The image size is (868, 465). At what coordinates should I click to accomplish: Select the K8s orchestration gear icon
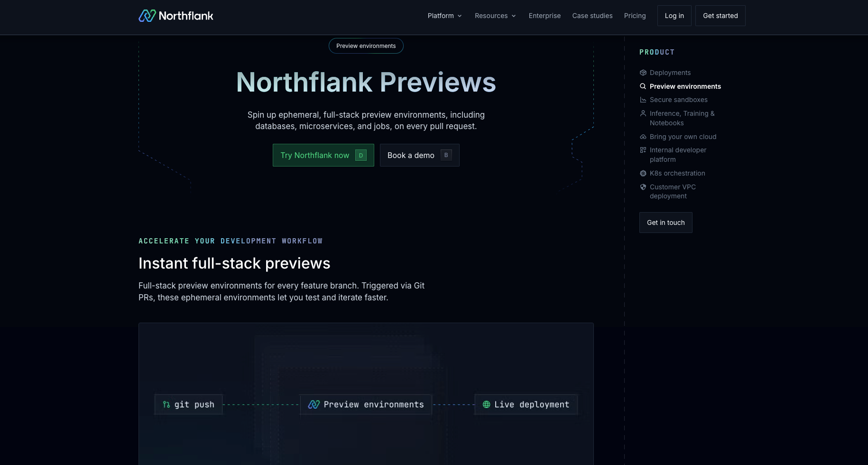click(x=643, y=173)
